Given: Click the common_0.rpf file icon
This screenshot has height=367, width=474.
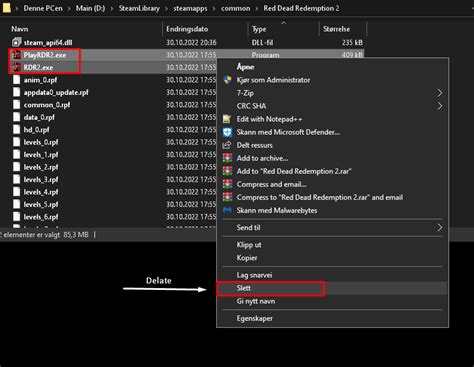Looking at the screenshot, I should tap(16, 105).
